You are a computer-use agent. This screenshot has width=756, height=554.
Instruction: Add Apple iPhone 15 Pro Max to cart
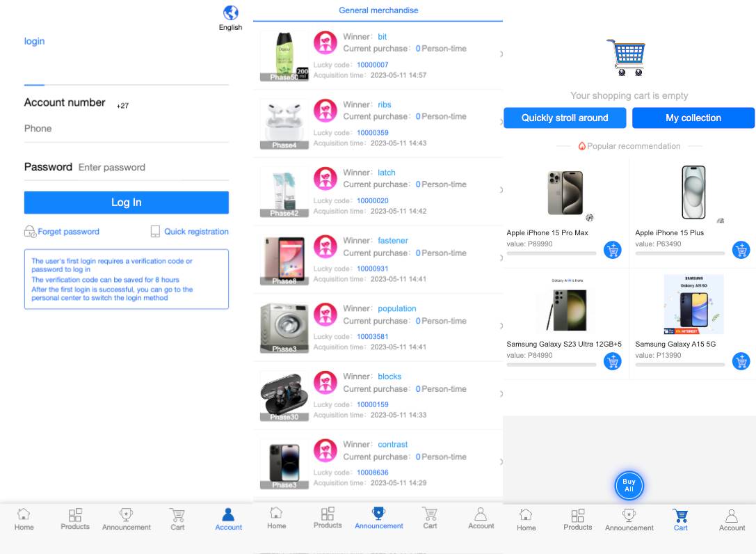[613, 250]
